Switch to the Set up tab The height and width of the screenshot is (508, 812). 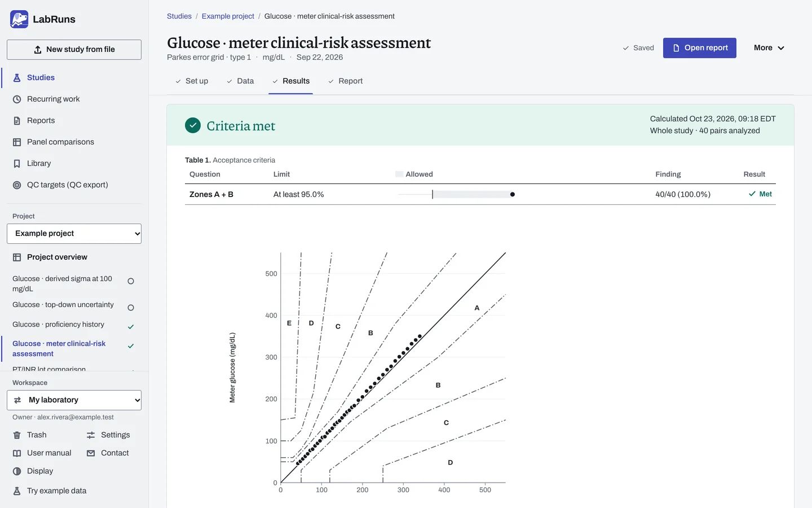(191, 81)
